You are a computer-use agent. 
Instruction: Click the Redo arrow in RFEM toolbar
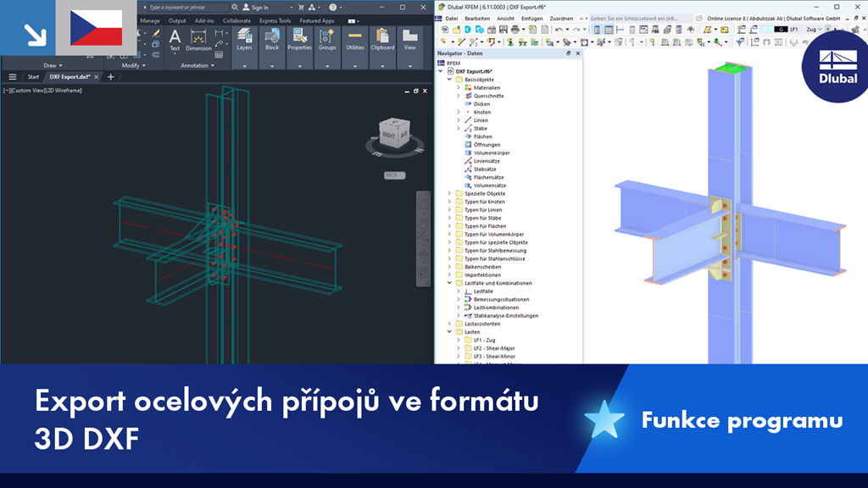576,30
